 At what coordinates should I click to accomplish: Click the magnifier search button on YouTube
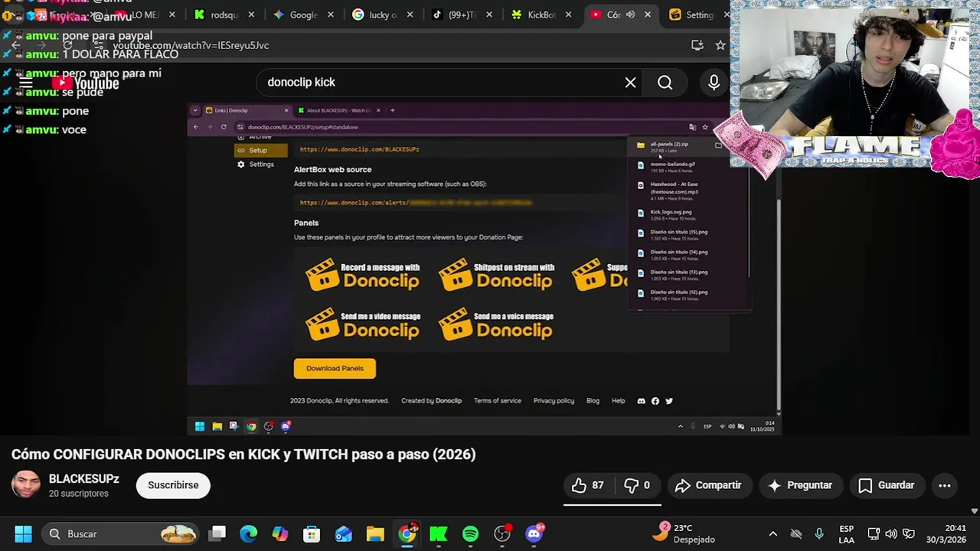coord(665,83)
